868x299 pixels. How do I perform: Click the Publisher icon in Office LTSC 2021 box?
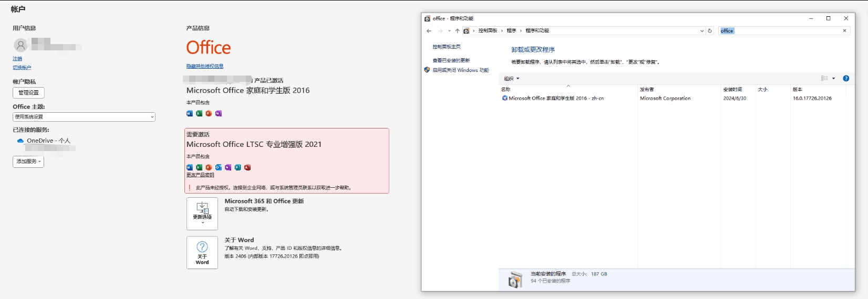pos(237,167)
